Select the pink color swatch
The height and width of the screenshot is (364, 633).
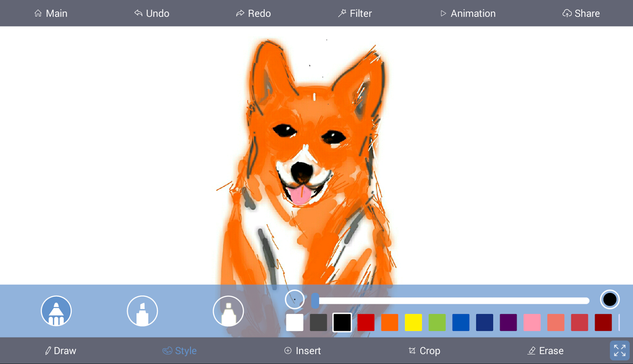click(x=532, y=322)
